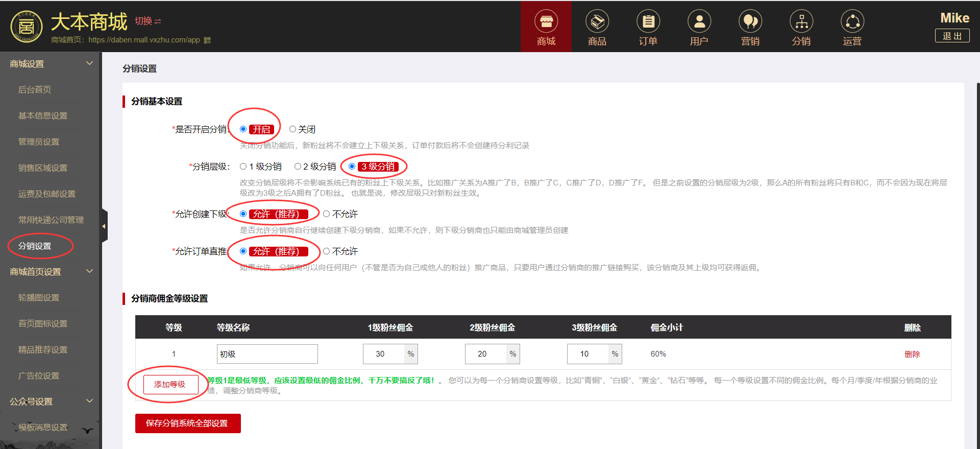
Task: Click the QR code icon beside mall URL
Action: (207, 40)
